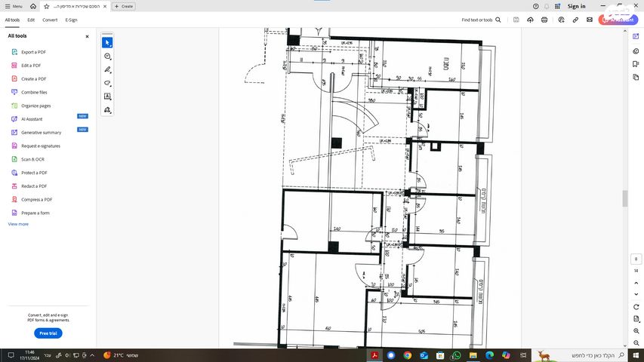Click the Find text or tools search
Image resolution: width=644 pixels, height=362 pixels.
[481, 20]
